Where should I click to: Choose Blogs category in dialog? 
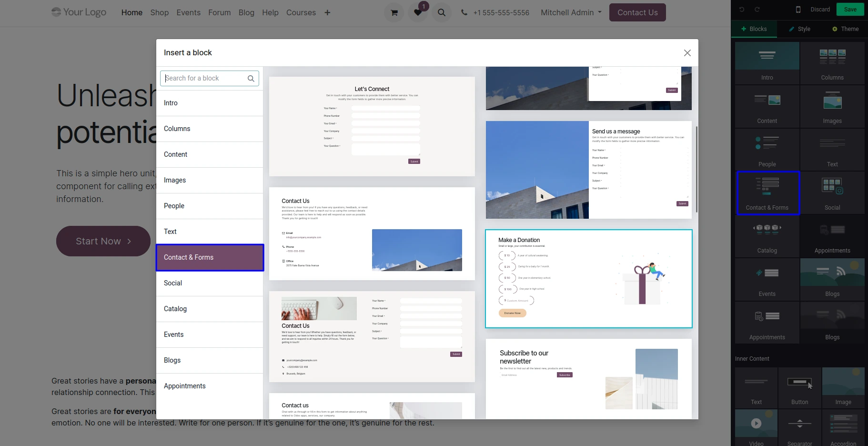click(210, 360)
